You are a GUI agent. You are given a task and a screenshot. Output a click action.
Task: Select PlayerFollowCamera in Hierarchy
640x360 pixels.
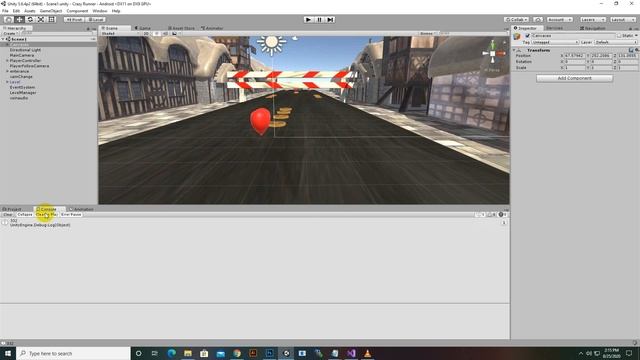pos(29,66)
